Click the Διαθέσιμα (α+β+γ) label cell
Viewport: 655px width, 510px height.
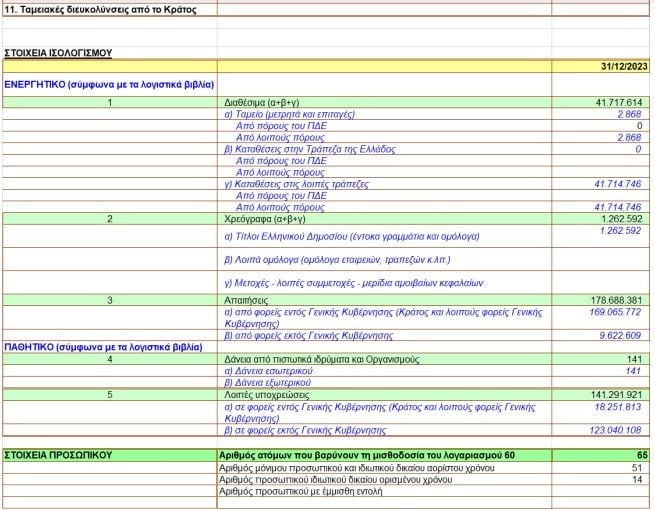pos(263,103)
